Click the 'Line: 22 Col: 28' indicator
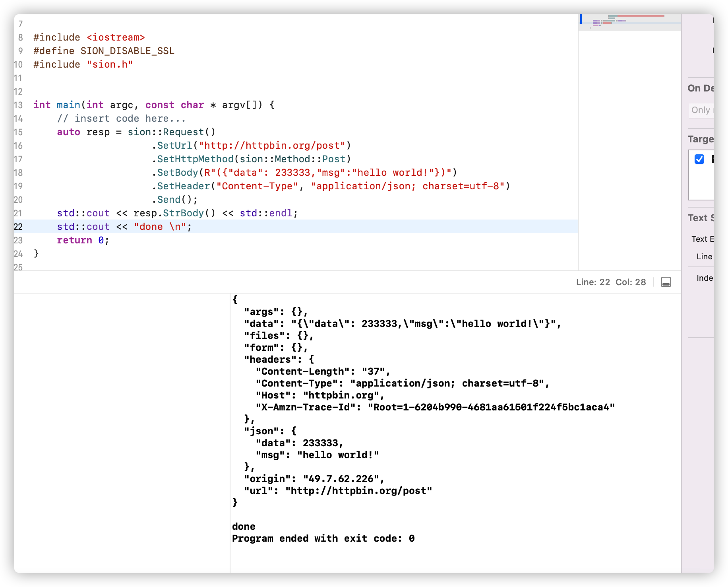The width and height of the screenshot is (728, 587). pos(610,282)
